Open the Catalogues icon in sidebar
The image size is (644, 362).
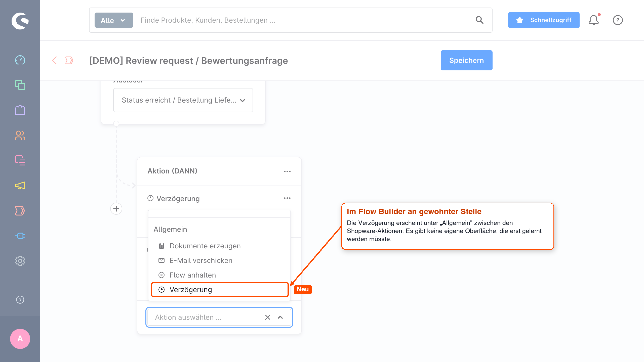[x=20, y=85]
